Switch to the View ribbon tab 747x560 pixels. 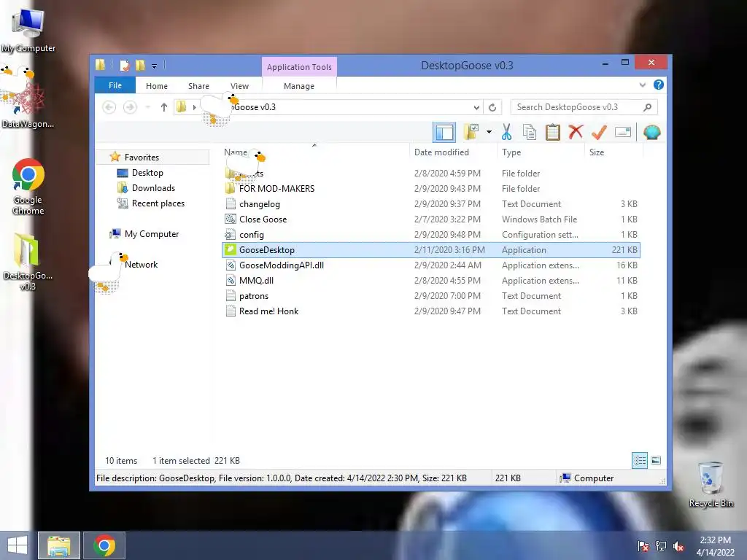click(239, 86)
